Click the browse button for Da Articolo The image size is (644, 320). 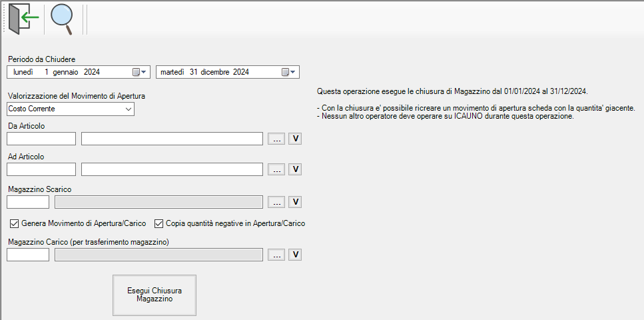pos(276,139)
